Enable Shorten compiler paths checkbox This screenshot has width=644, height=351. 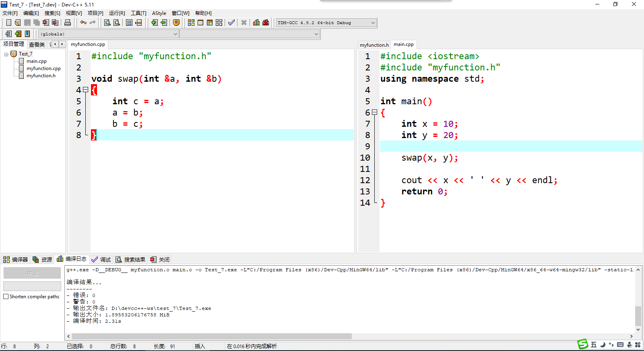click(6, 297)
